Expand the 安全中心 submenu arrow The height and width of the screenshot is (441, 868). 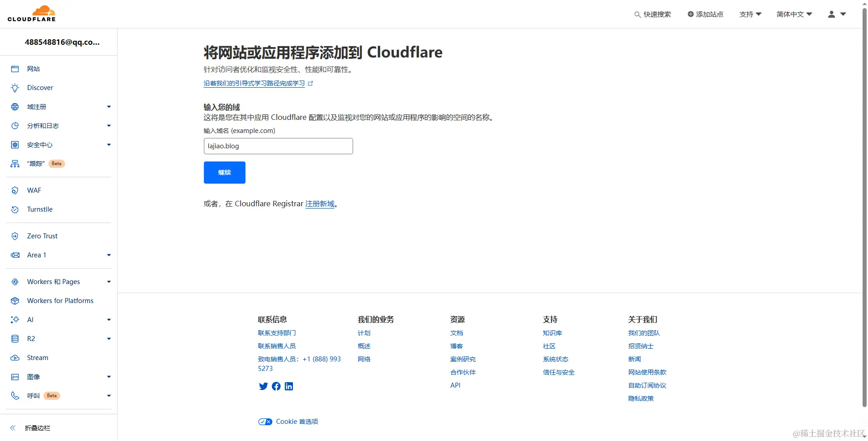click(x=109, y=145)
